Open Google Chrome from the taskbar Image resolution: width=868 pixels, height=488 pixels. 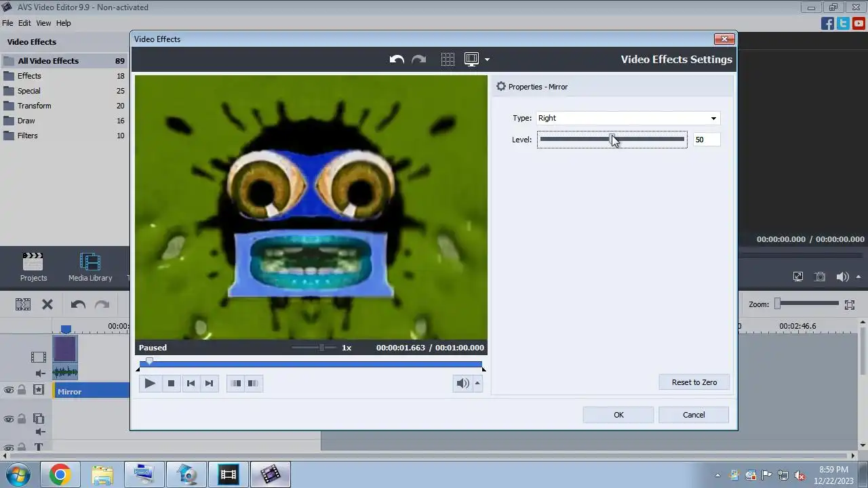pos(60,474)
